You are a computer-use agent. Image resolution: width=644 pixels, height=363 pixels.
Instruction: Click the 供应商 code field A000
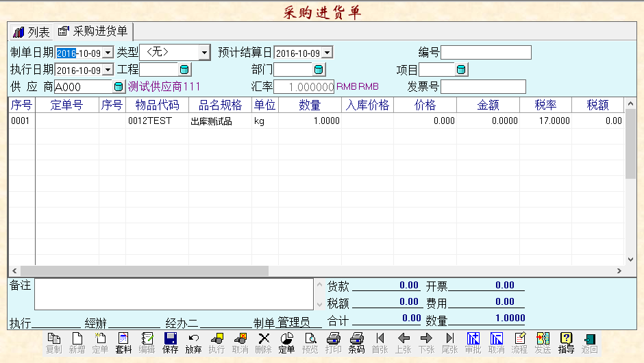(84, 87)
